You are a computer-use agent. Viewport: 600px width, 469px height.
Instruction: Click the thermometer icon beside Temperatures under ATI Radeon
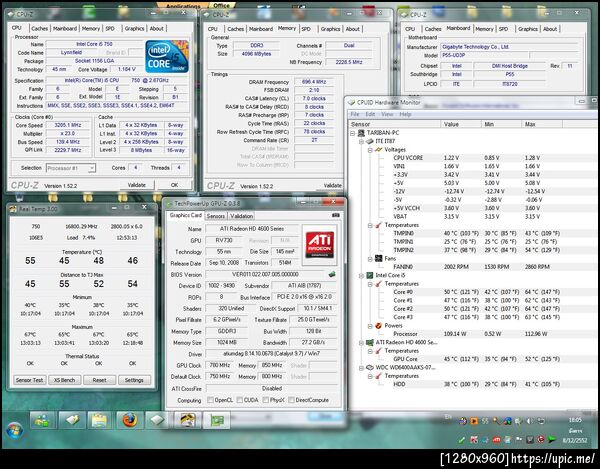378,351
